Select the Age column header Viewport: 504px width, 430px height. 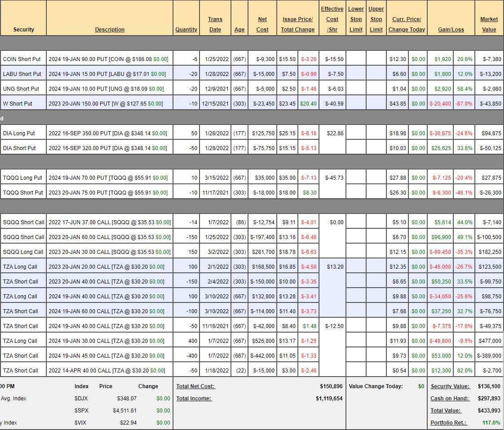coord(239,30)
